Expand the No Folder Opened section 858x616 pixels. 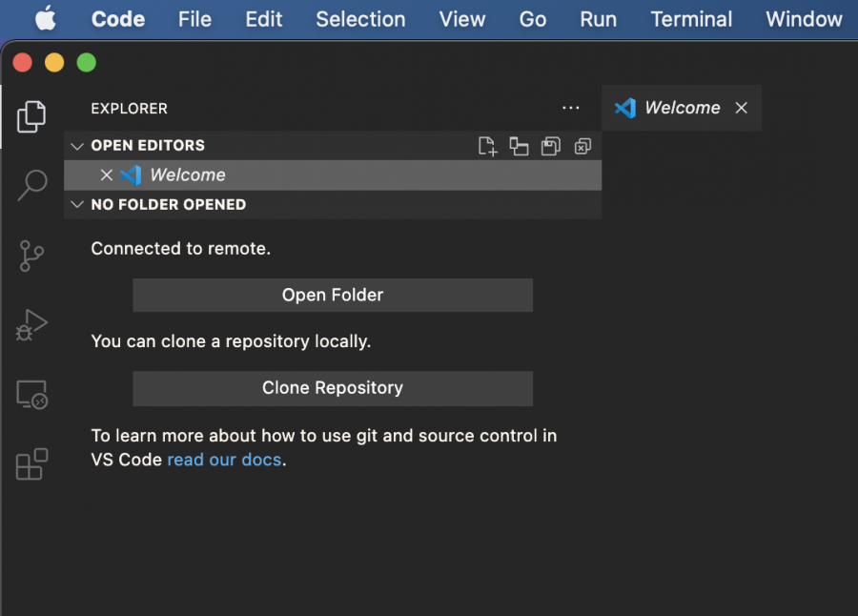(77, 204)
